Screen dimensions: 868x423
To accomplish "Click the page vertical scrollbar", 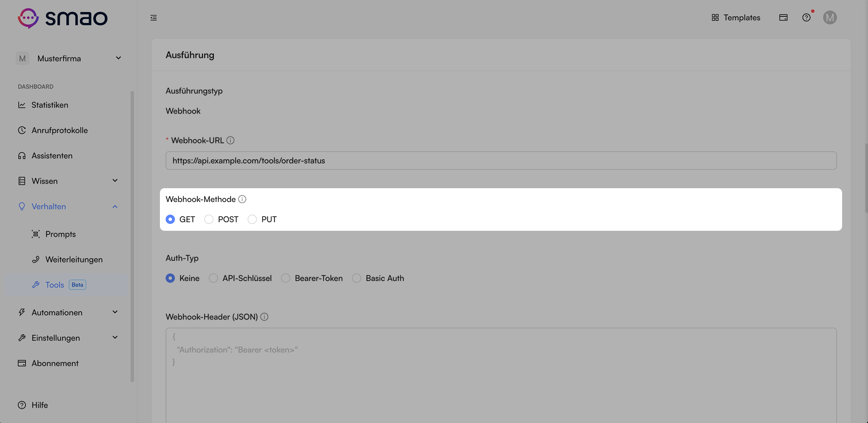I will click(x=865, y=177).
